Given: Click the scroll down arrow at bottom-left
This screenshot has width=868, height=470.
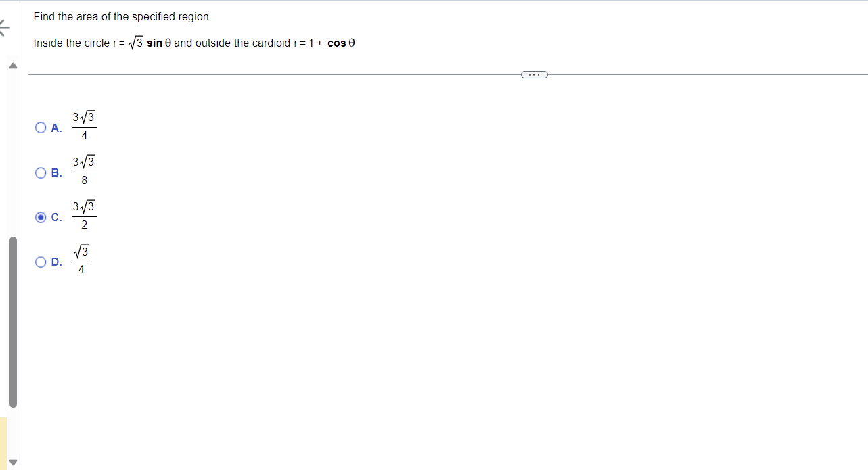Looking at the screenshot, I should coord(12,463).
